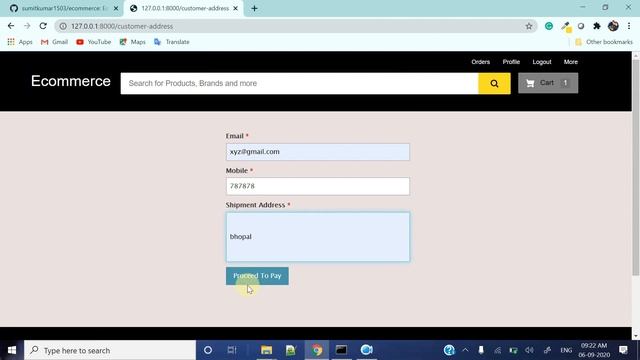This screenshot has width=640, height=360.
Task: Close the GitHub ecommerce tab
Action: pyautogui.click(x=116, y=8)
